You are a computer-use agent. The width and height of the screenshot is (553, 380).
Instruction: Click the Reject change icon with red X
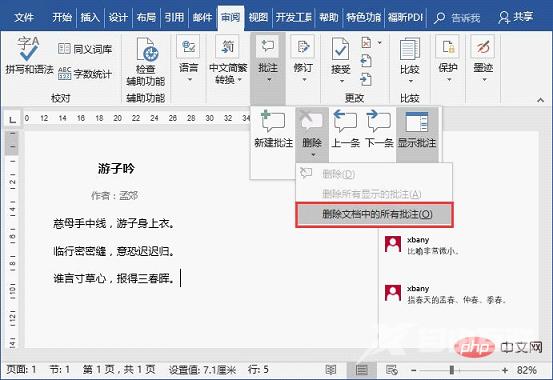click(366, 43)
